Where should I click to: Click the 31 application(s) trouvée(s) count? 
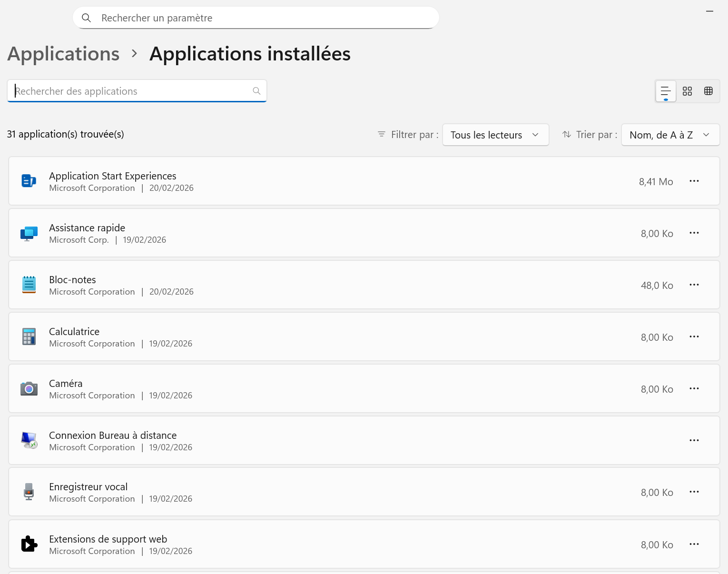(66, 134)
